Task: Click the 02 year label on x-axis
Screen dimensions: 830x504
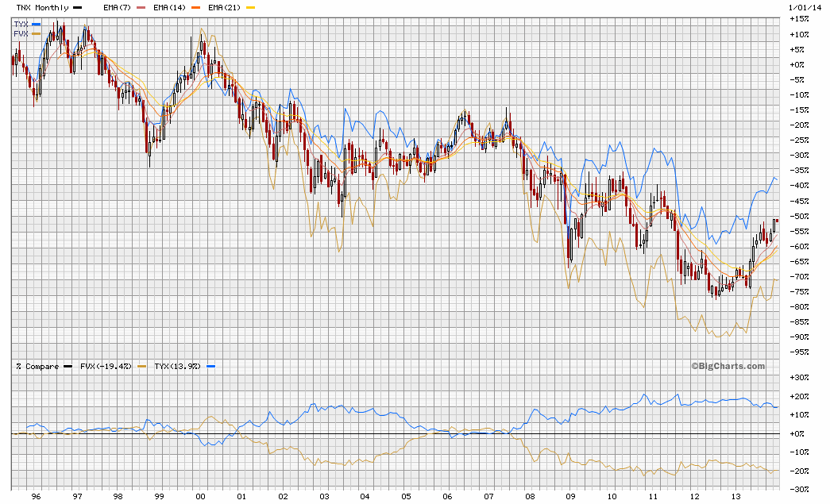Action: tap(284, 497)
